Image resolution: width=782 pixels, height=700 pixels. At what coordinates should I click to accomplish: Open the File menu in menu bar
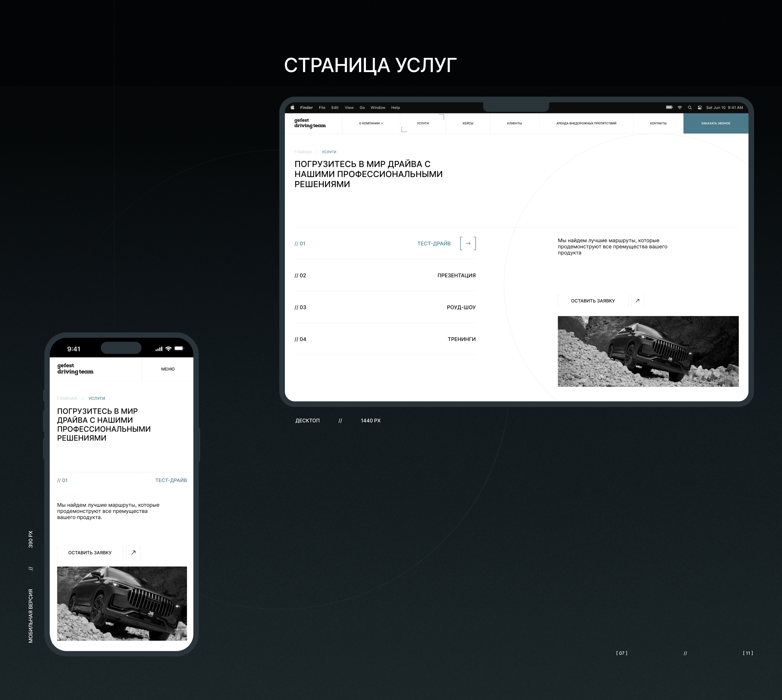(x=322, y=108)
